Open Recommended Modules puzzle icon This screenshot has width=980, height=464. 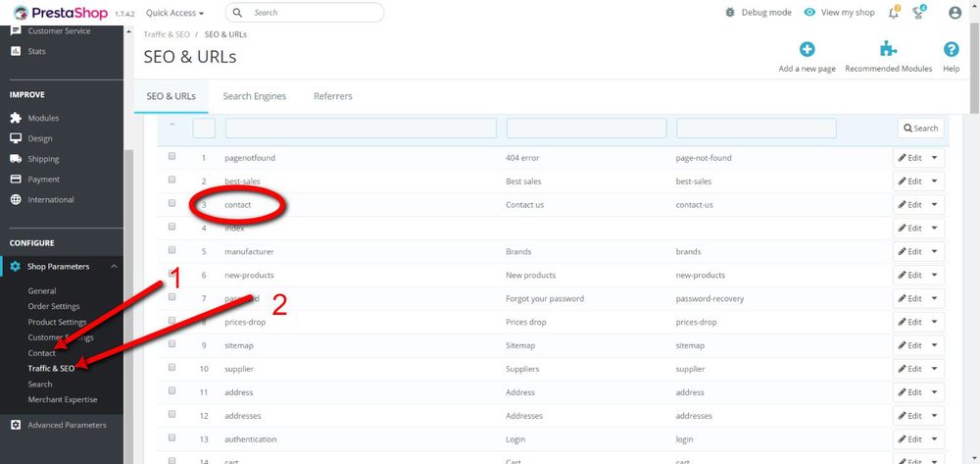[x=888, y=49]
